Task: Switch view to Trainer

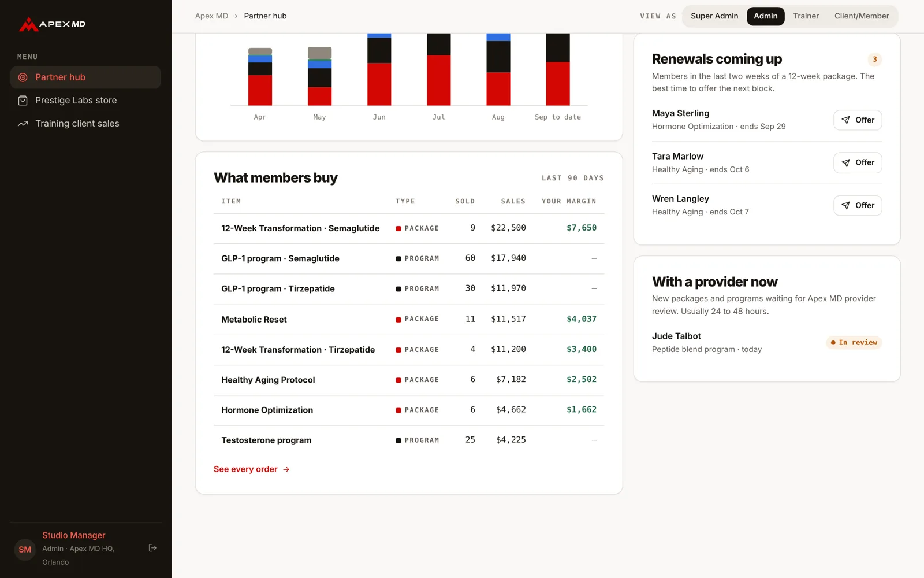Action: (x=806, y=16)
